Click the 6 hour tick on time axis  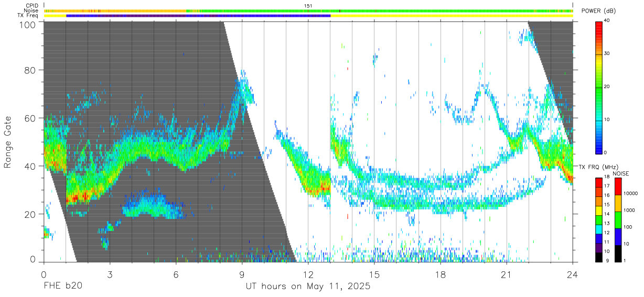click(x=176, y=274)
